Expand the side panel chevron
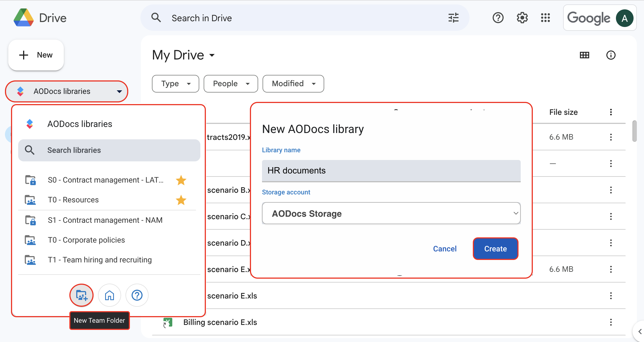 639,331
